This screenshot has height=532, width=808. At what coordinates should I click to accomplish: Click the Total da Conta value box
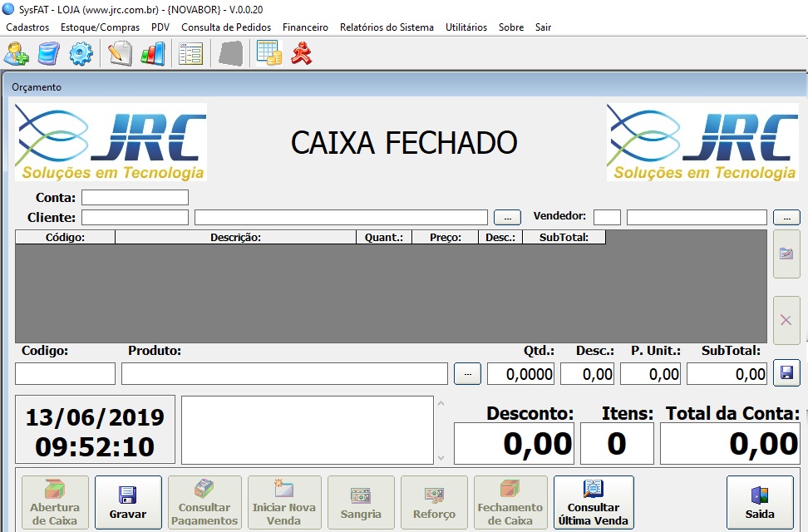(x=730, y=443)
